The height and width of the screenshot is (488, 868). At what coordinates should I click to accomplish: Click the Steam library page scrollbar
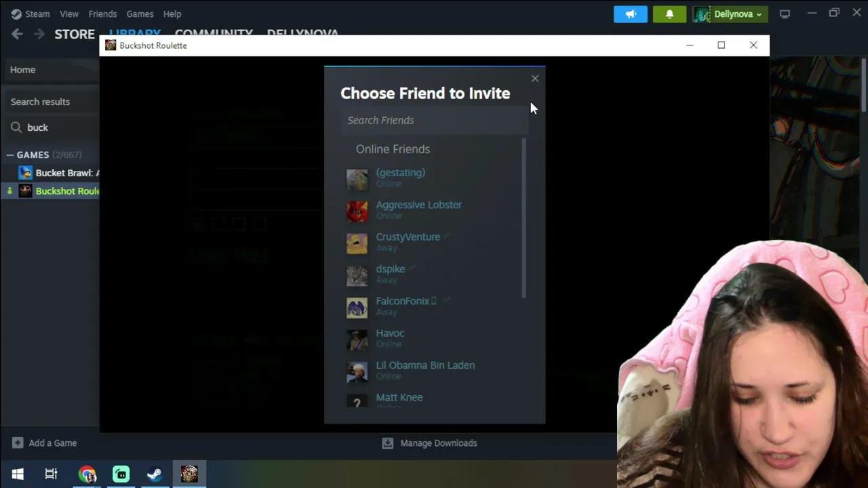click(863, 85)
